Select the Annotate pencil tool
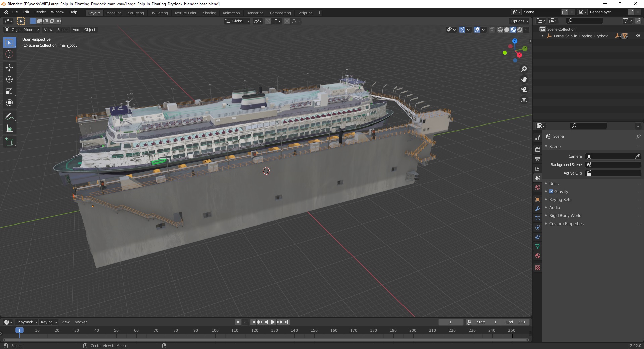This screenshot has height=349, width=644. [9, 117]
